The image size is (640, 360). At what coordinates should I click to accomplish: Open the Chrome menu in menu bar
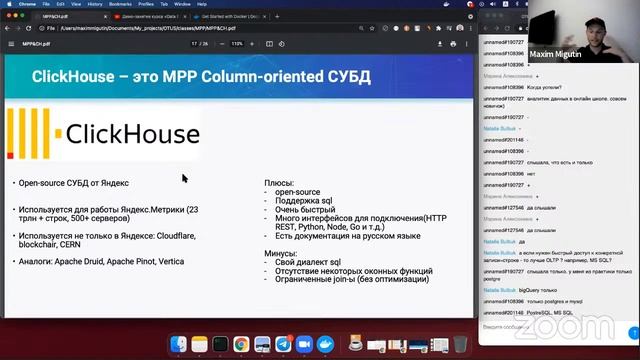(27, 4)
